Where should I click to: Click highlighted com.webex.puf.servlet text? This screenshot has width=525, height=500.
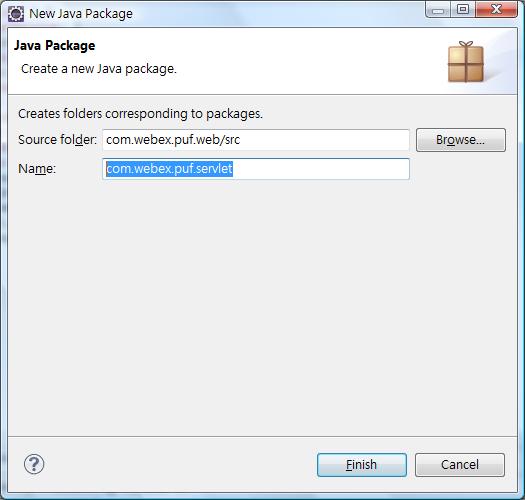169,169
